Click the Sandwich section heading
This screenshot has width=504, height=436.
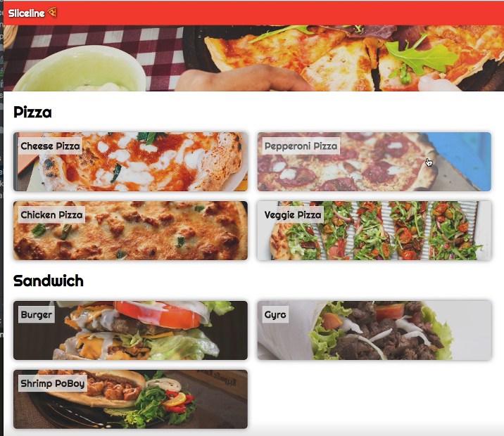pos(48,281)
